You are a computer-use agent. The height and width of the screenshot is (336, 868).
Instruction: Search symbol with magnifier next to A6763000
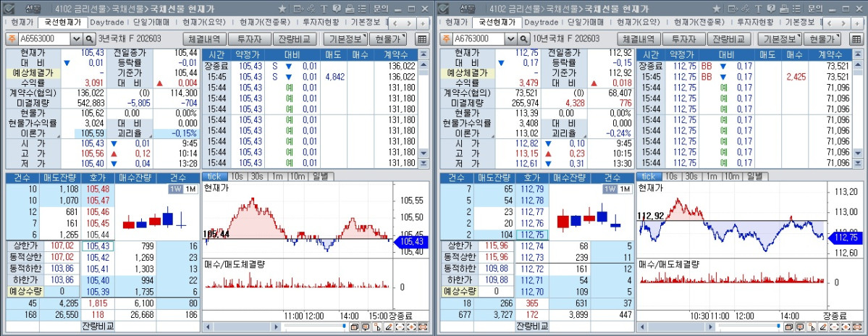point(523,39)
